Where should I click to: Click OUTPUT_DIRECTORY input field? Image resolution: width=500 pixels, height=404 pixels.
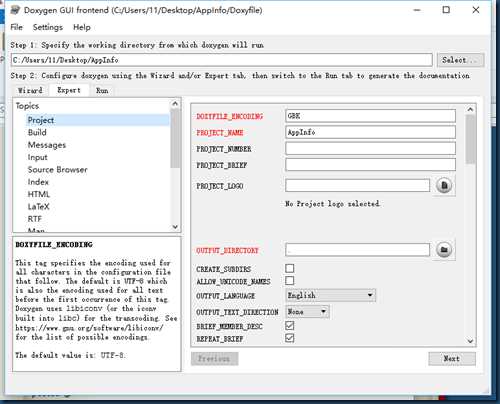tap(358, 250)
